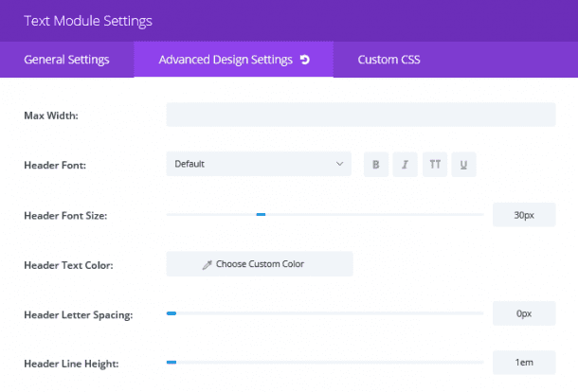Toggle italic for the header font
Viewport: 578px width, 392px height.
[406, 165]
